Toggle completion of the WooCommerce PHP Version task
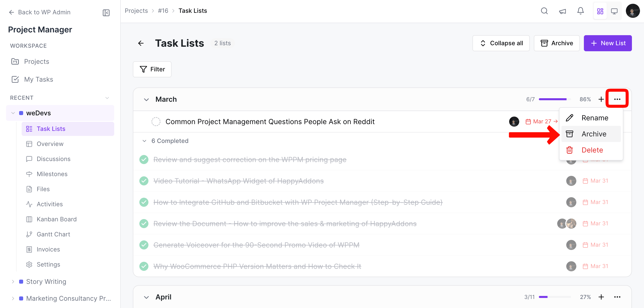 pos(144,266)
